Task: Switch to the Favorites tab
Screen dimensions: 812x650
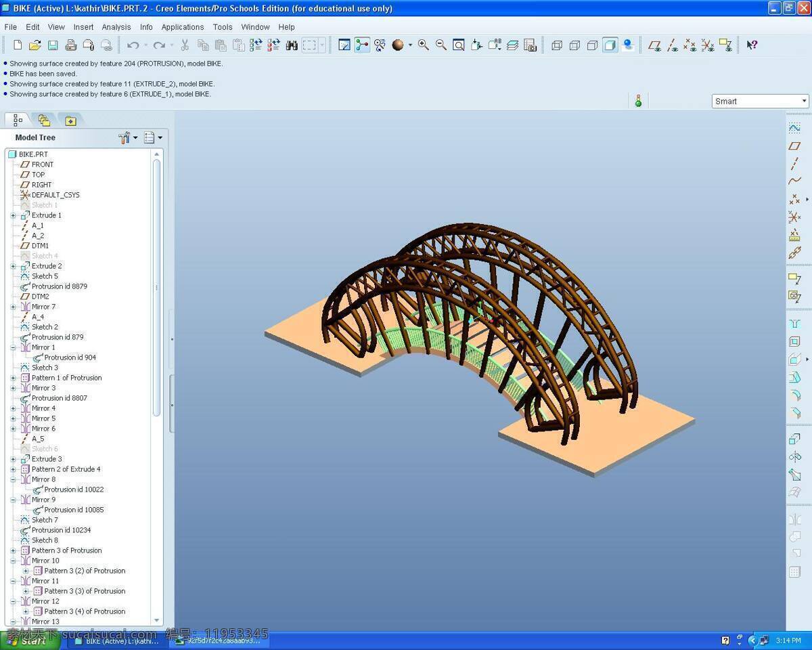Action: pyautogui.click(x=70, y=121)
